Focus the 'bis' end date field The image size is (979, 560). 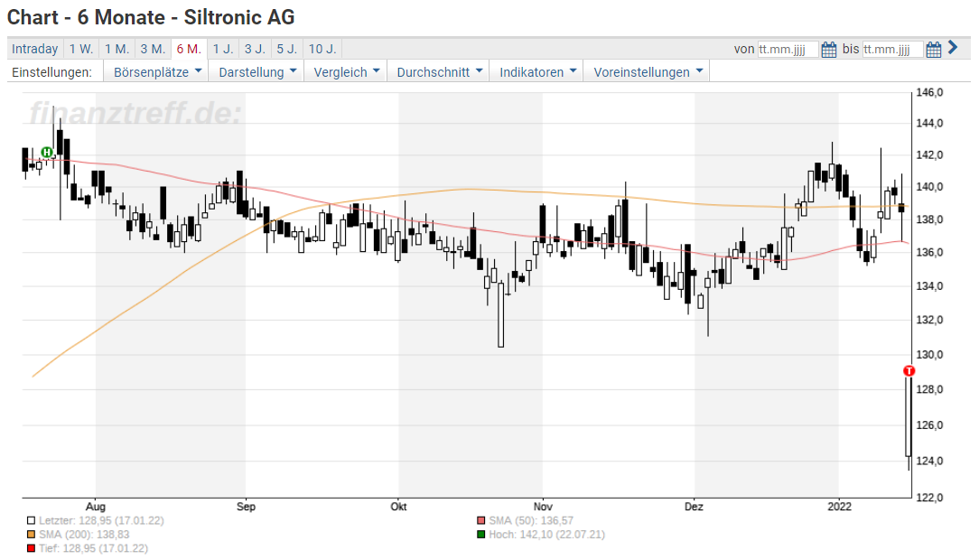click(x=892, y=50)
